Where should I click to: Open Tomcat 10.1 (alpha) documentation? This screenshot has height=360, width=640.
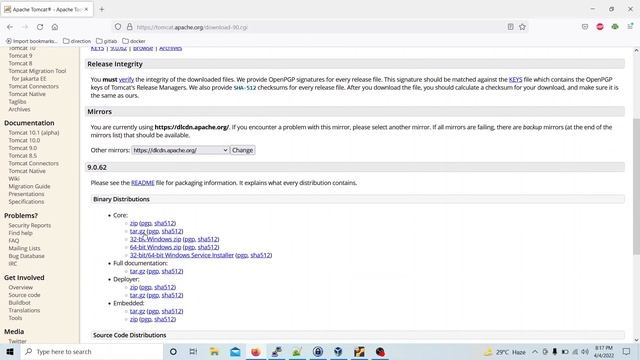pyautogui.click(x=34, y=133)
